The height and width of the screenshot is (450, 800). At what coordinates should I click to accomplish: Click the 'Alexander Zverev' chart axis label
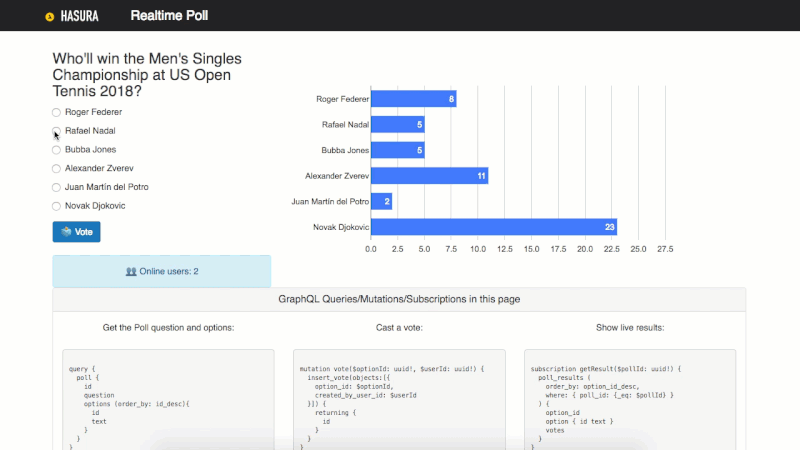coord(337,176)
